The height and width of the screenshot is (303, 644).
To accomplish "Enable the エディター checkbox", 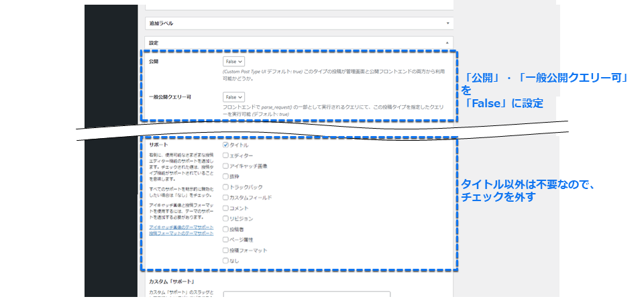I will coord(226,156).
